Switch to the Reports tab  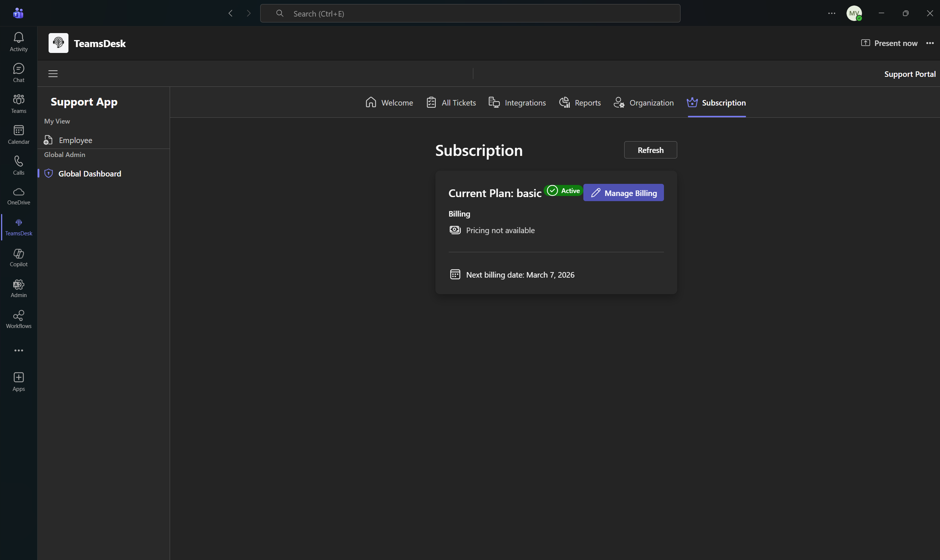pyautogui.click(x=580, y=102)
